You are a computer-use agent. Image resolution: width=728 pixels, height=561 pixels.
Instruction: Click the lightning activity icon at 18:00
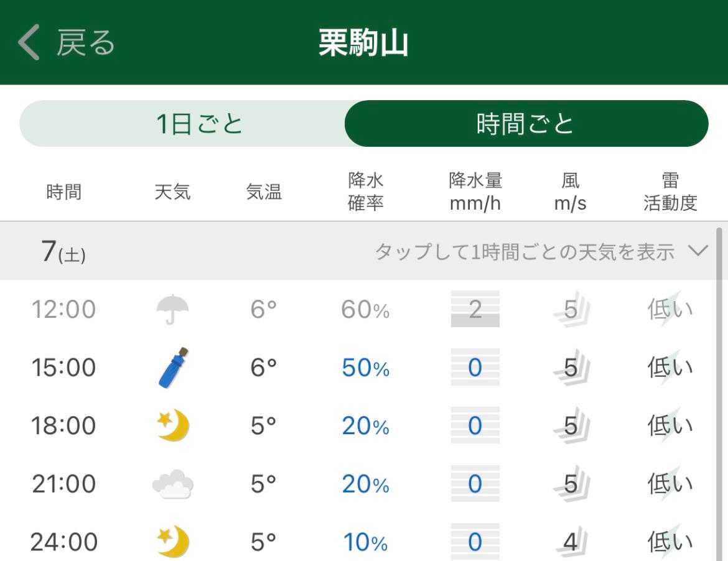pyautogui.click(x=670, y=426)
